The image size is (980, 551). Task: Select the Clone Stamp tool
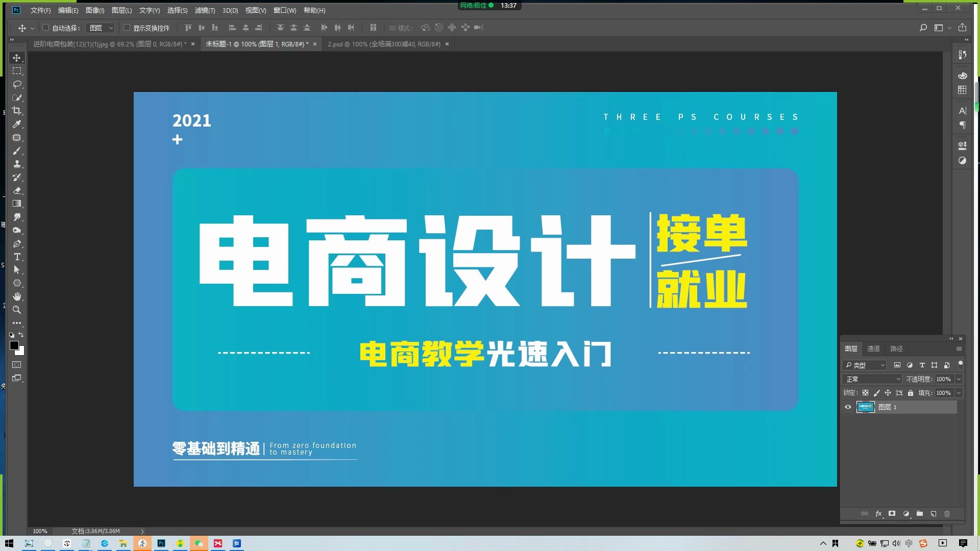[17, 164]
